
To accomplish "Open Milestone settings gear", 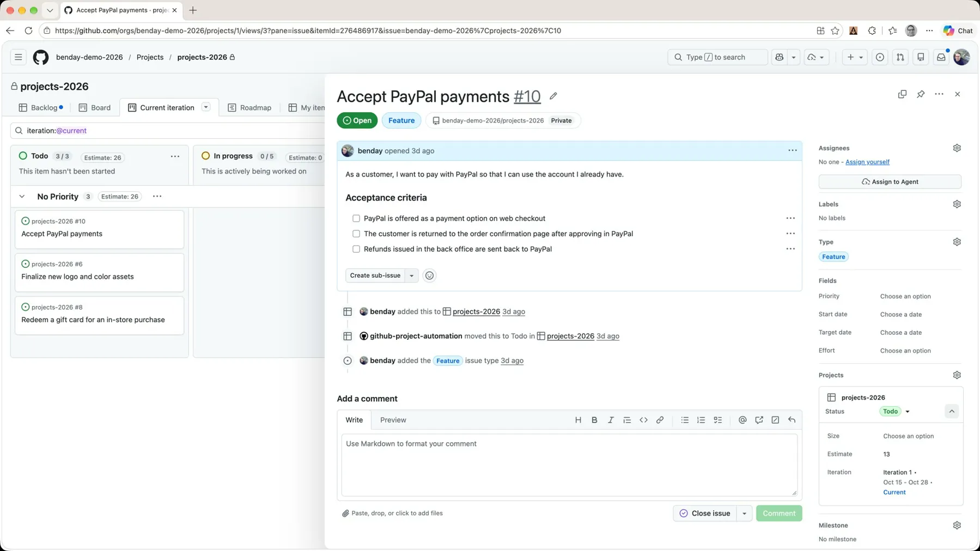I will click(x=957, y=525).
